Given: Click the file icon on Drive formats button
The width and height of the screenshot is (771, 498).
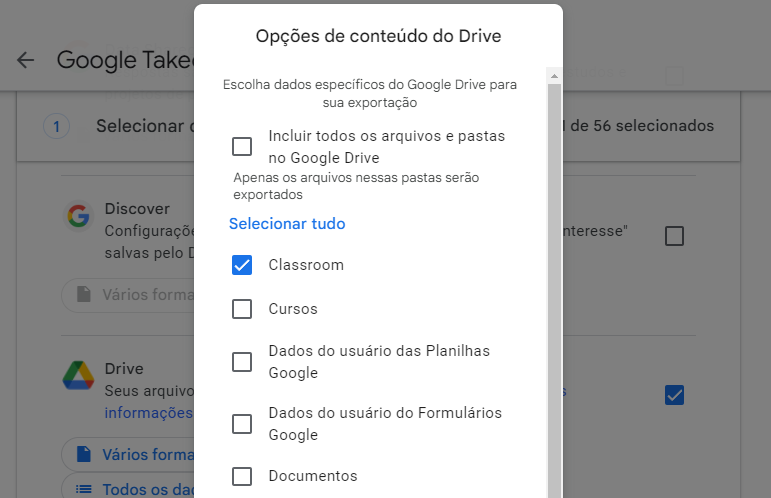Looking at the screenshot, I should pyautogui.click(x=84, y=454).
